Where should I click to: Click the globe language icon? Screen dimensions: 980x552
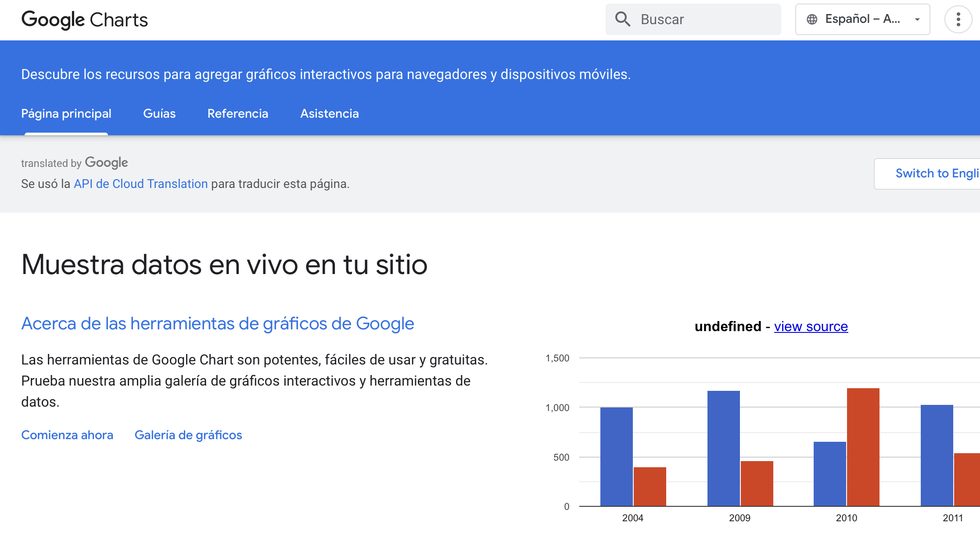coord(812,19)
